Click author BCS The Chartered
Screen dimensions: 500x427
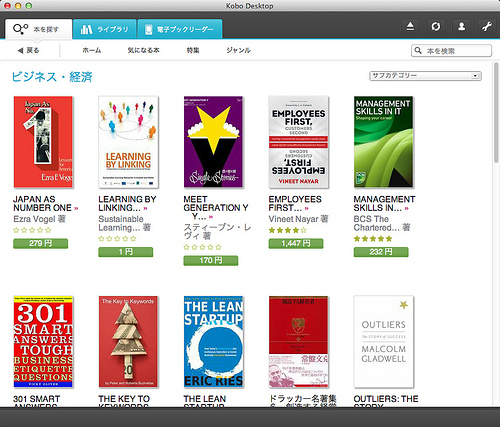click(382, 223)
